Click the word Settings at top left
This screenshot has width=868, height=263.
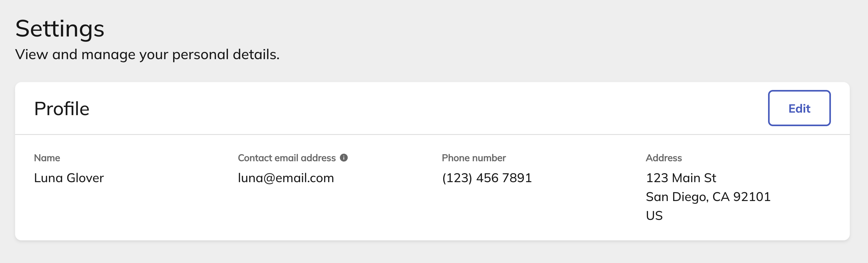coord(60,29)
